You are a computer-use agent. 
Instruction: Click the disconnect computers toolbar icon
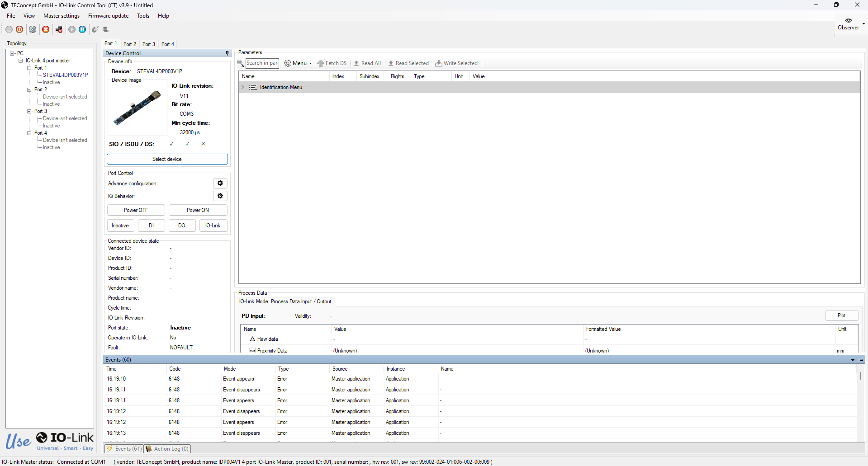coord(59,29)
